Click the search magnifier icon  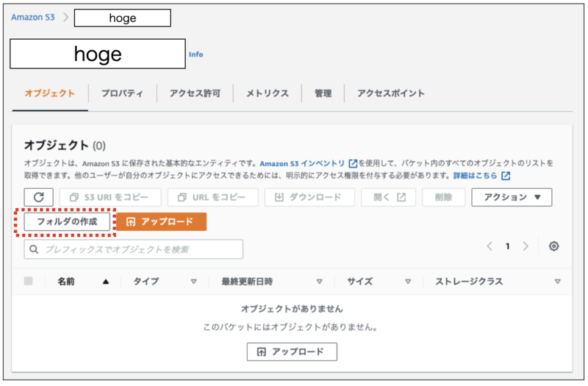34,249
